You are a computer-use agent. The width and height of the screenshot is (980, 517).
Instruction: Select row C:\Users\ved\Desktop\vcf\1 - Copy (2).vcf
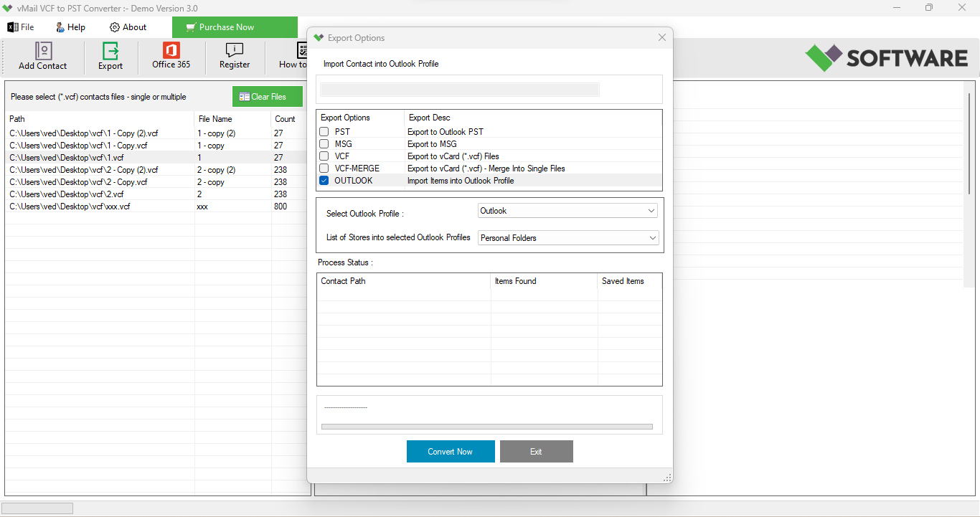pyautogui.click(x=156, y=133)
